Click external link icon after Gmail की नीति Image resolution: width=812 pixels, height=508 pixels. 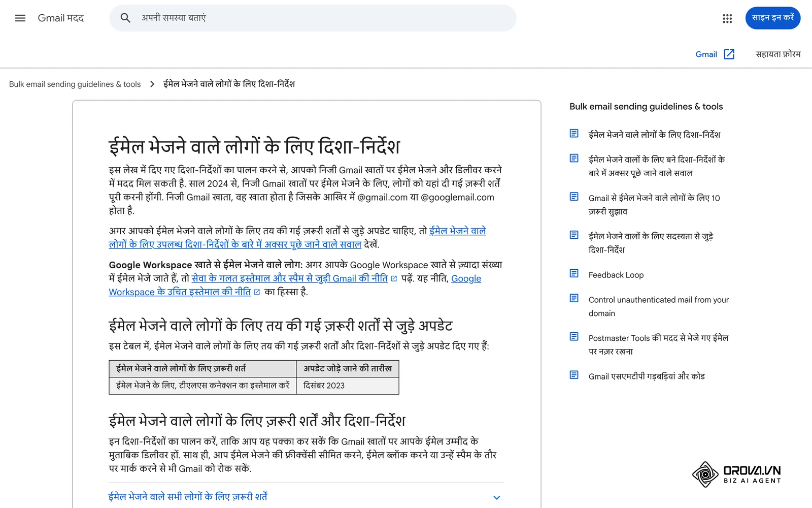coord(394,278)
